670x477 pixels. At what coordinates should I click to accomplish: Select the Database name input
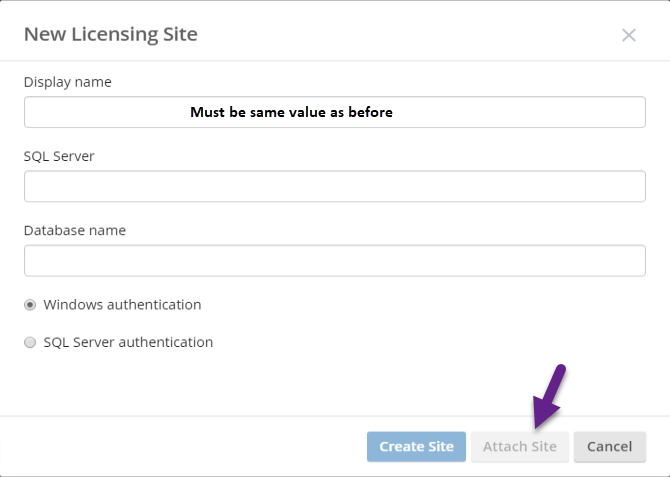pyautogui.click(x=335, y=261)
